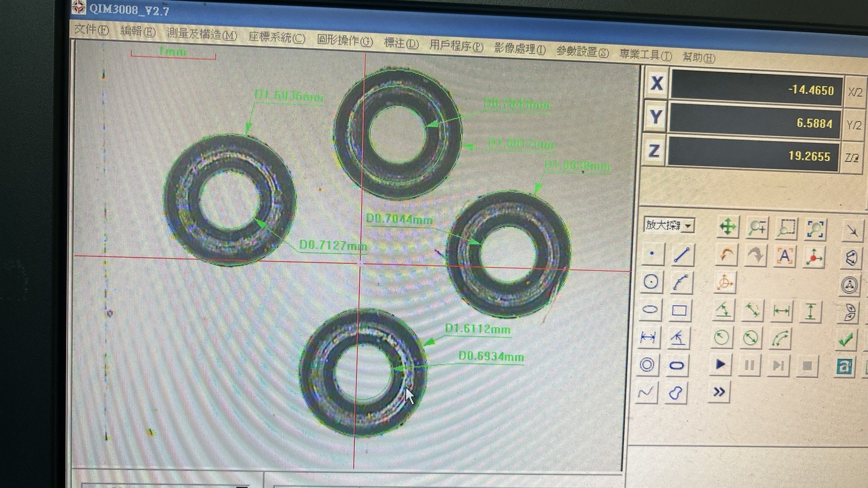Expand more tools with double chevron
Viewport: 868px width, 488px height.
coord(719,392)
